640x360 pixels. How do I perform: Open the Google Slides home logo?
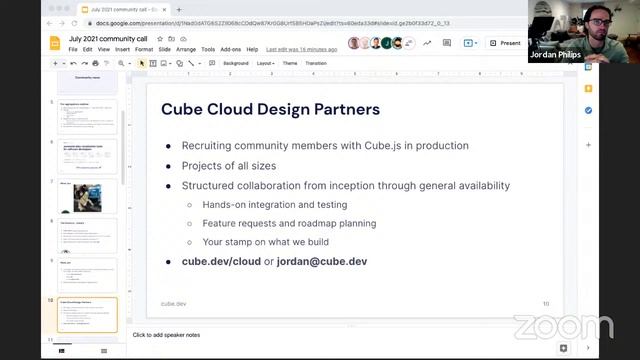[55, 43]
